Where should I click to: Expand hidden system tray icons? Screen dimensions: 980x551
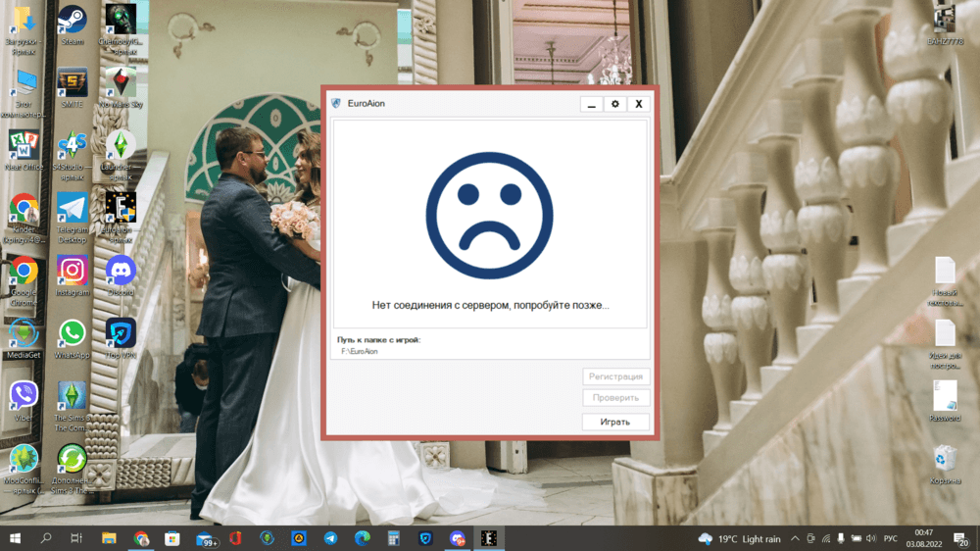(x=793, y=538)
